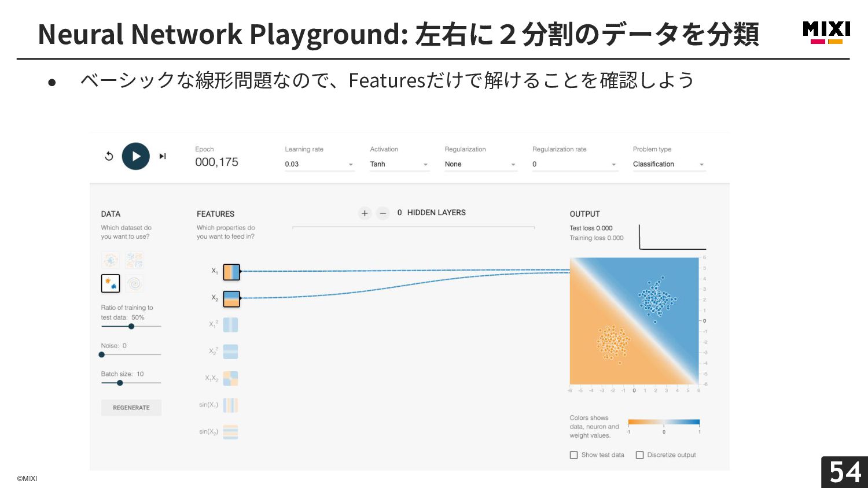Screen dimensions: 868x488
Task: Select the XOR dataset thumbnail
Action: click(134, 260)
